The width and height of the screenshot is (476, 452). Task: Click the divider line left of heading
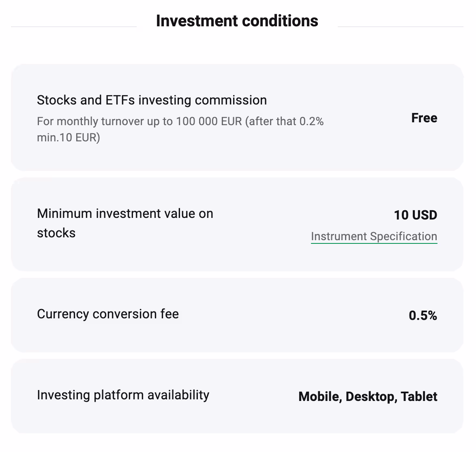tap(74, 27)
